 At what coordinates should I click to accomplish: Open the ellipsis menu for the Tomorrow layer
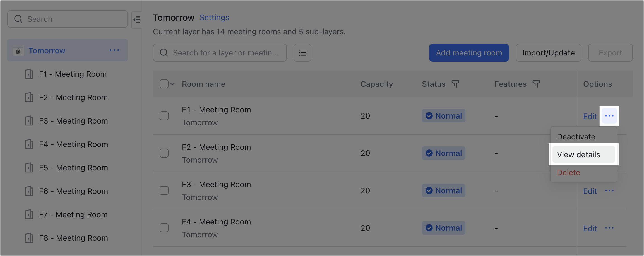click(114, 50)
